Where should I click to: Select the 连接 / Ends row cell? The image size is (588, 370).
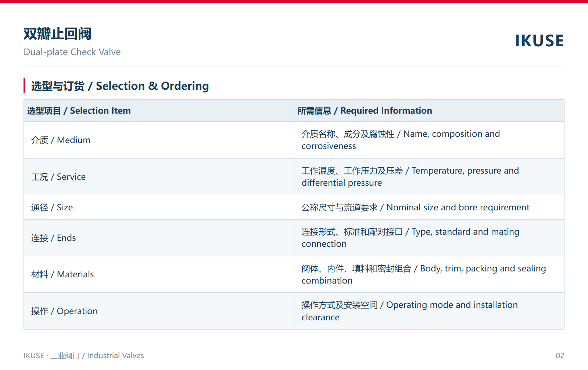[x=159, y=238]
